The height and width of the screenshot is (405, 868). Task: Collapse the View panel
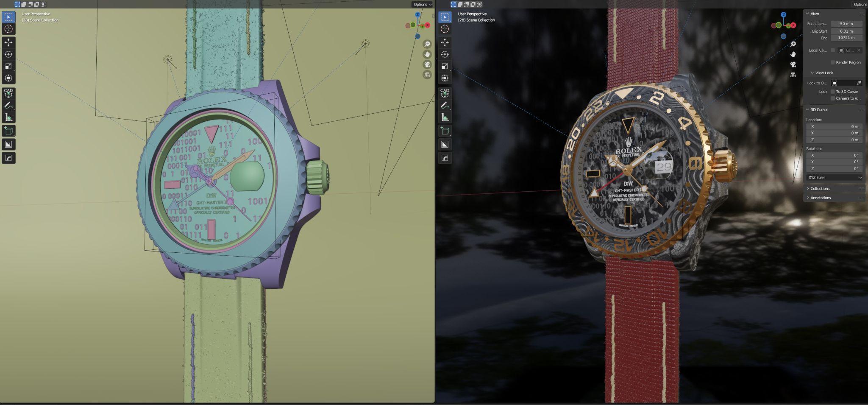(x=808, y=14)
